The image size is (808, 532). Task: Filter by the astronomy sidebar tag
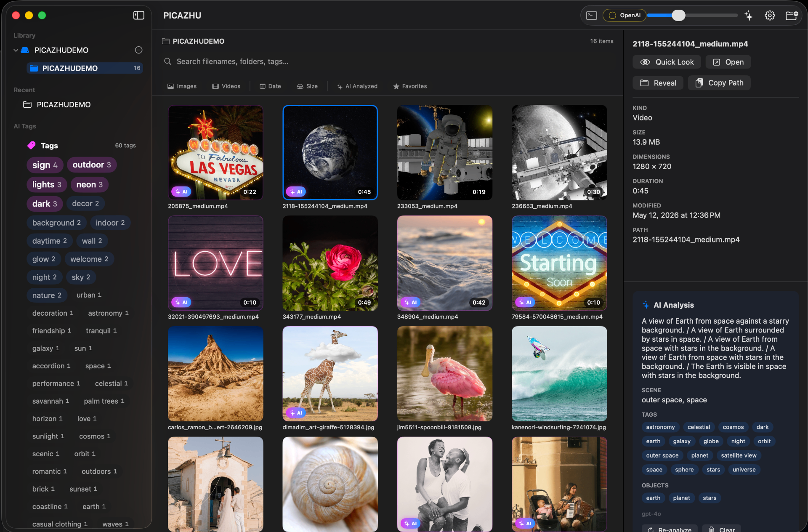point(109,313)
